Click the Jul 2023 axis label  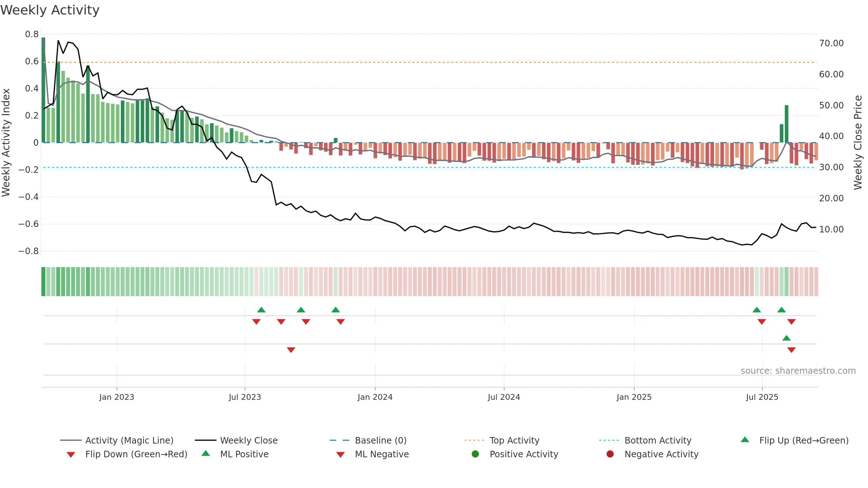click(x=245, y=397)
